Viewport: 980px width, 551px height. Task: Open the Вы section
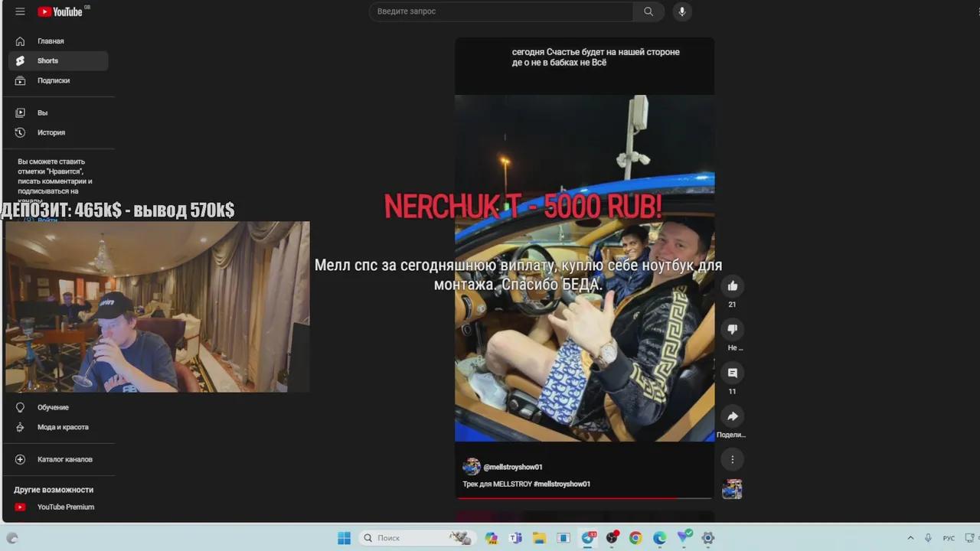point(58,112)
